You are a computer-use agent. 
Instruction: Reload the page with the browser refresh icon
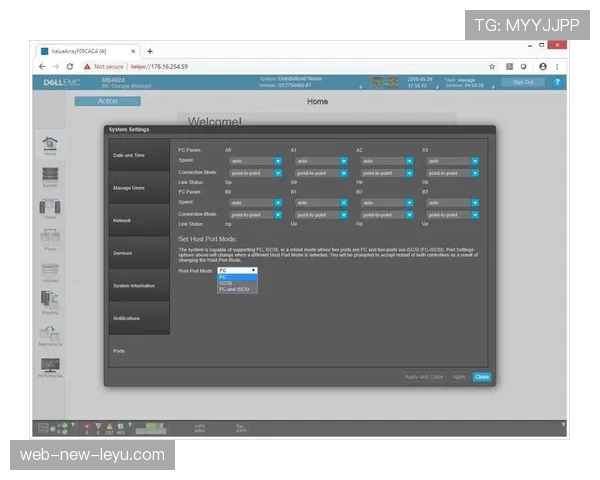pyautogui.click(x=70, y=67)
